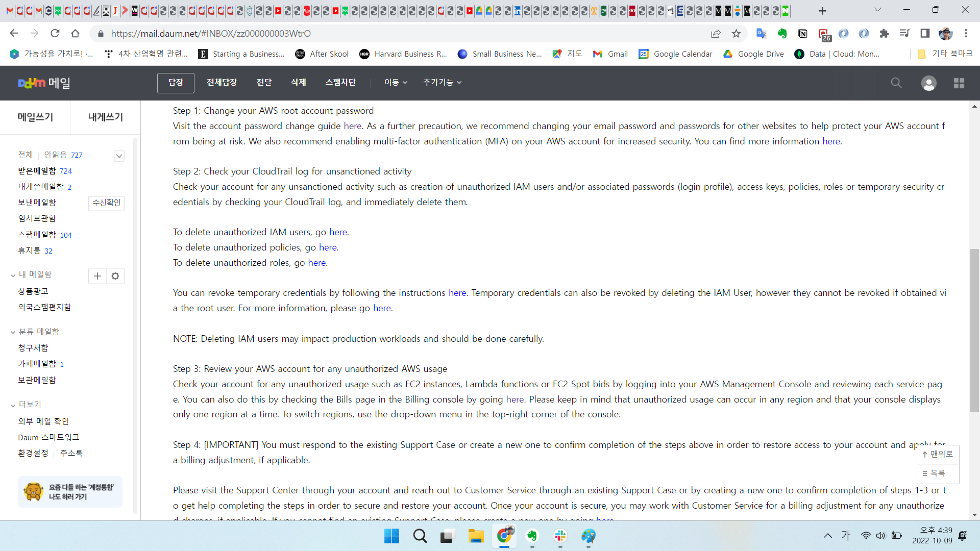Image resolution: width=980 pixels, height=551 pixels.
Task: Click the Daum 메일 logo
Action: [44, 83]
